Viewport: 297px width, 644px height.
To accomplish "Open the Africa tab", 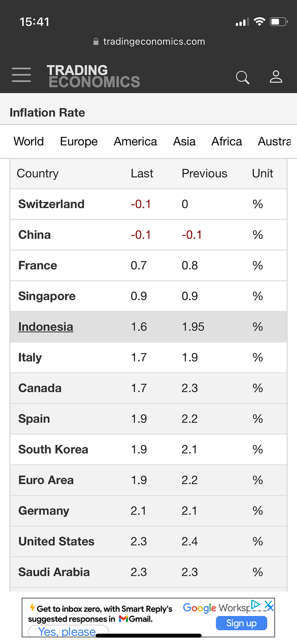I will pos(226,141).
